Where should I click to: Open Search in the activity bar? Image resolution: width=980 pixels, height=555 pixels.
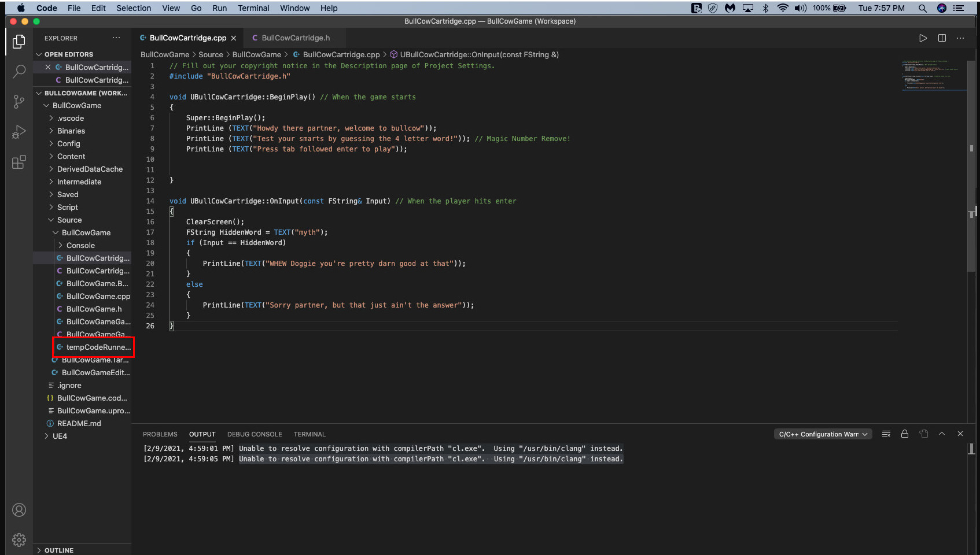(x=19, y=71)
